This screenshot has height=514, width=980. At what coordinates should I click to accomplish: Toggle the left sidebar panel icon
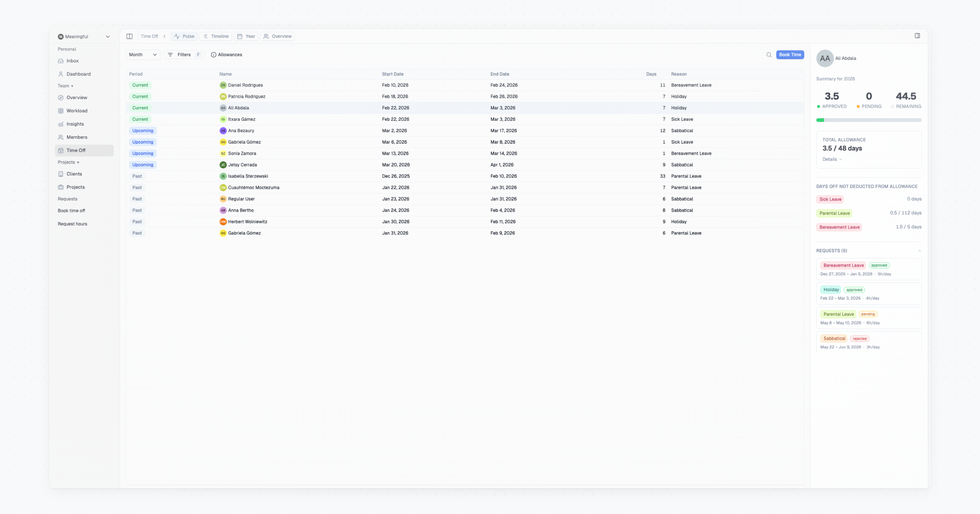[x=129, y=36]
